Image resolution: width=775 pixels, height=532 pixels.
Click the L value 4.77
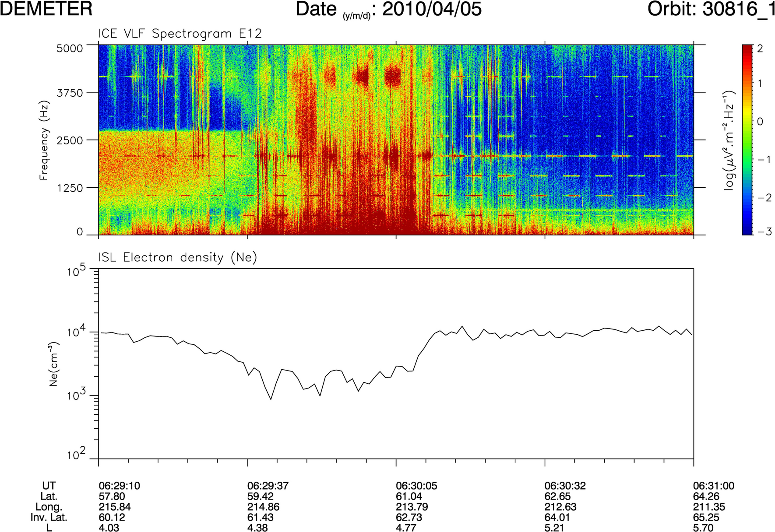coord(406,528)
